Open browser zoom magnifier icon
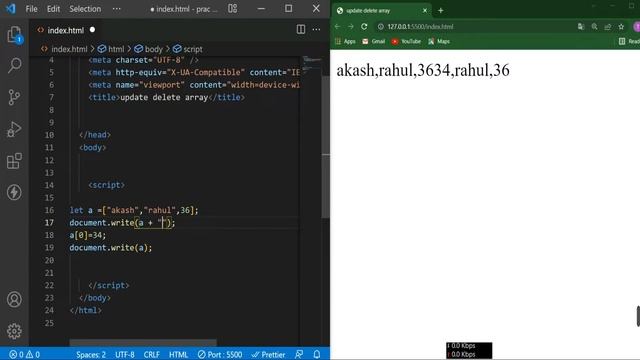 (x=594, y=27)
